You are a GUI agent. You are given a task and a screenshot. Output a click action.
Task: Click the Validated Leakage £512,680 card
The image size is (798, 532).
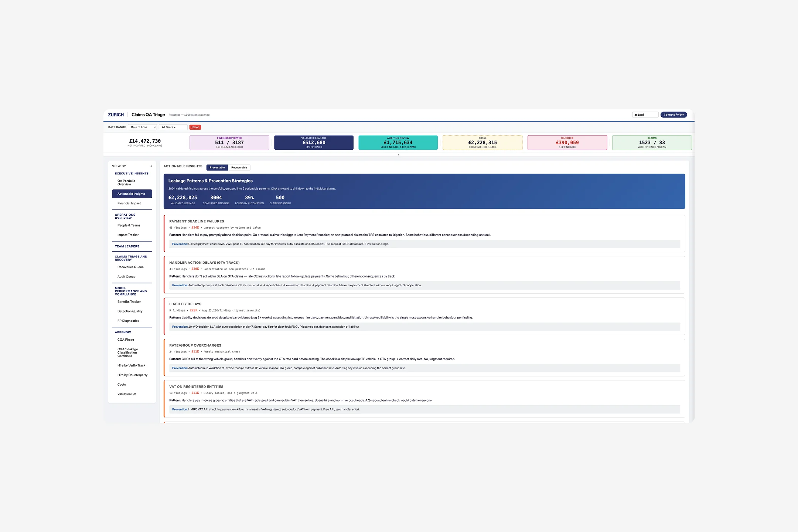pyautogui.click(x=314, y=143)
